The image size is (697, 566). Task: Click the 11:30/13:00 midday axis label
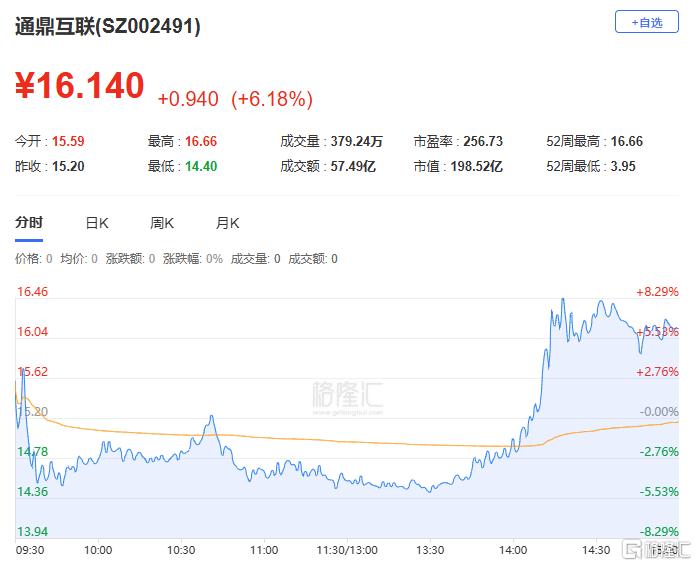tap(347, 550)
